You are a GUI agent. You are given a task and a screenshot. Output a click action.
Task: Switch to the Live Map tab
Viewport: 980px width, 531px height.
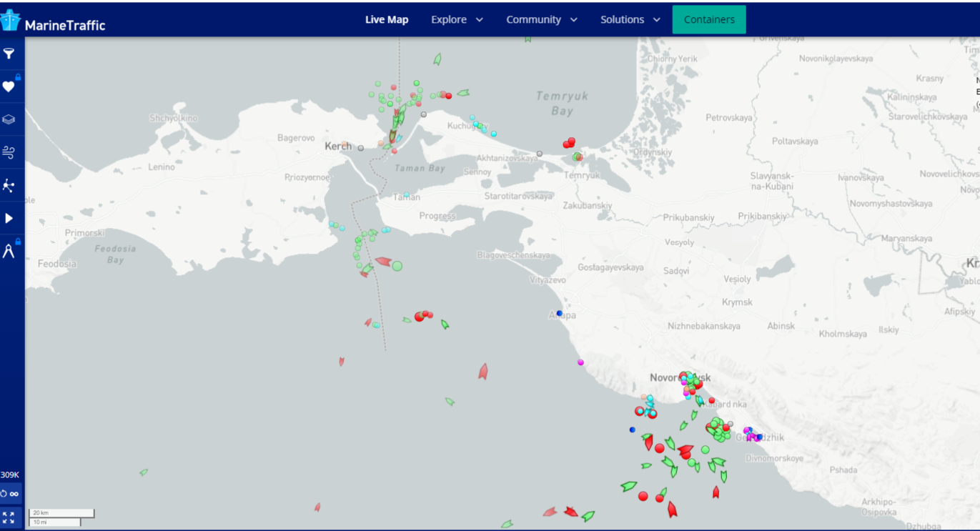(x=387, y=20)
